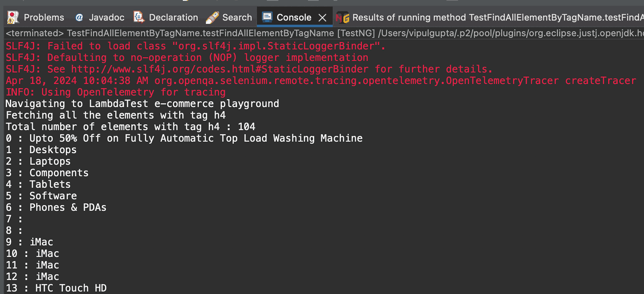This screenshot has width=644, height=294.
Task: Click the Javadoc @ icon
Action: pyautogui.click(x=79, y=18)
